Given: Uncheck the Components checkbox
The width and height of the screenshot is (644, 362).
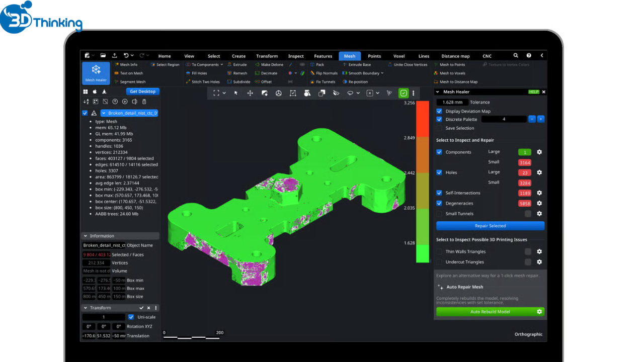Looking at the screenshot, I should (439, 152).
